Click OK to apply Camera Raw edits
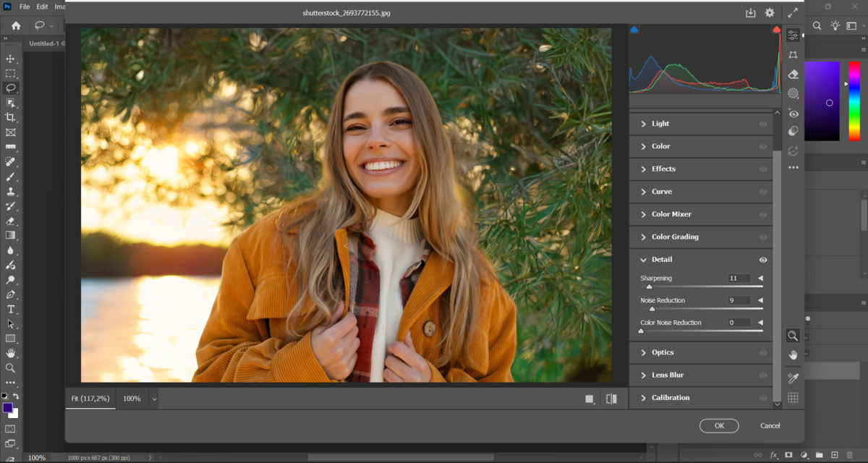This screenshot has width=868, height=463. pos(719,425)
